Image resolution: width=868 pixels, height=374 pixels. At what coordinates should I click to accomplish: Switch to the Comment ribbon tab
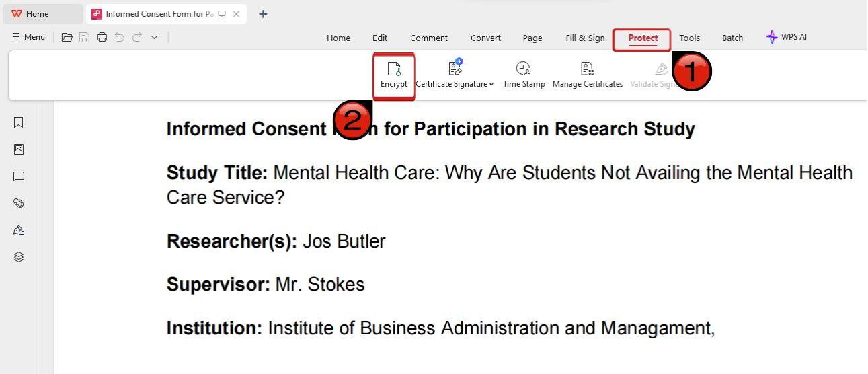429,38
